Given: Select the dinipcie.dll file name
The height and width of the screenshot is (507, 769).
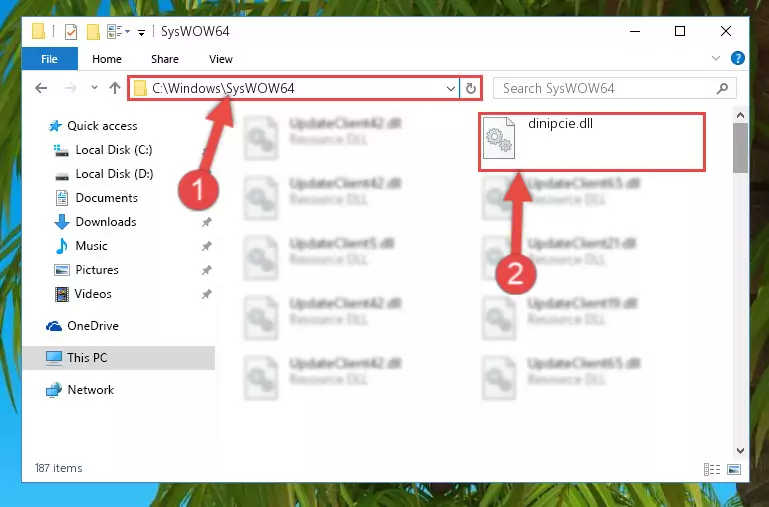Looking at the screenshot, I should (561, 124).
